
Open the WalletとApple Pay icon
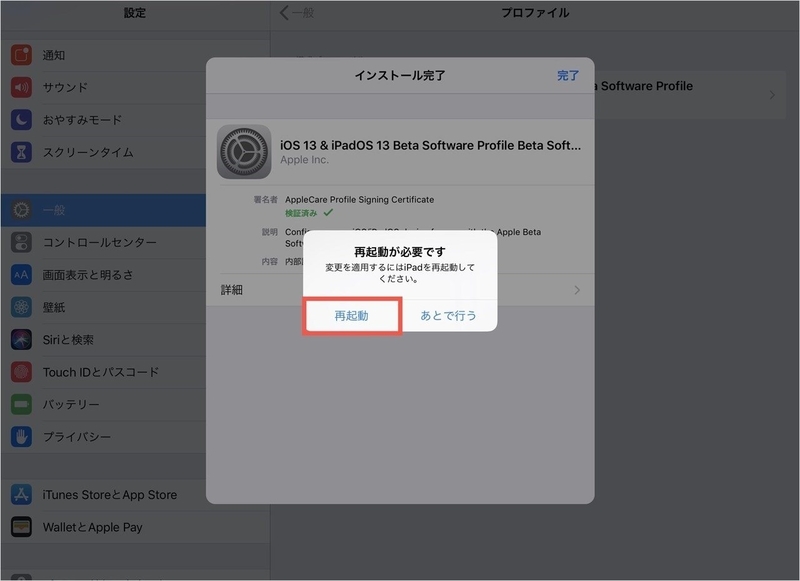tap(21, 527)
